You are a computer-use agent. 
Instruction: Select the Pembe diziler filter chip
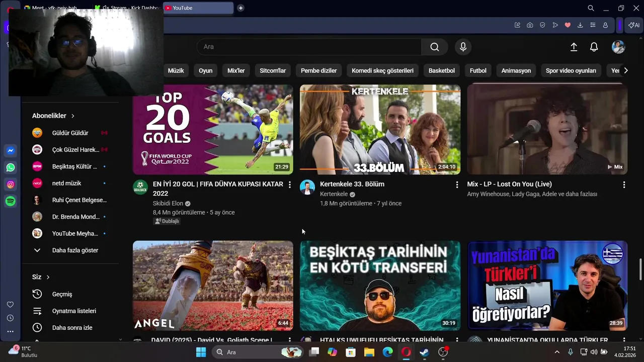[319, 70]
